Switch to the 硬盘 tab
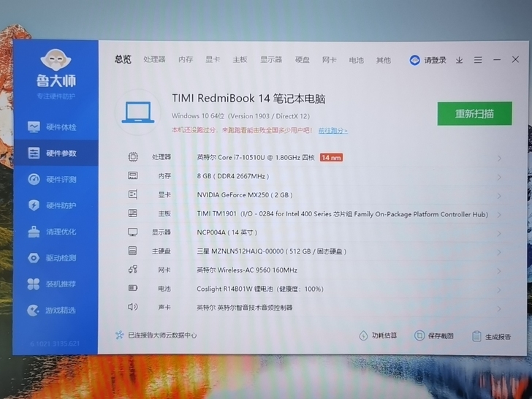This screenshot has height=399, width=532. point(303,60)
